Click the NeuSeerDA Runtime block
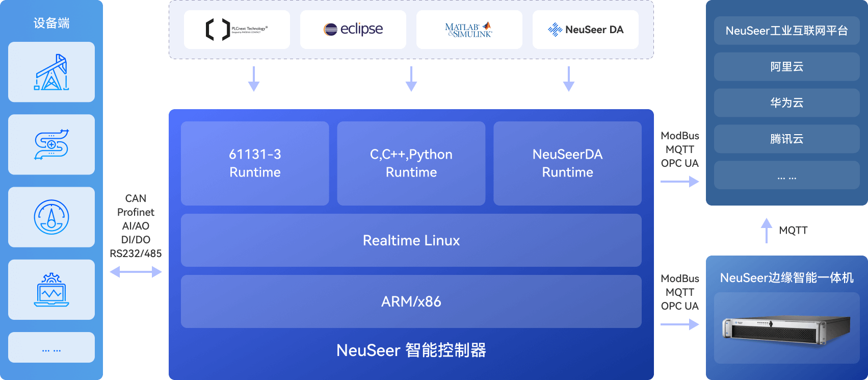Viewport: 868px width, 380px height. point(567,163)
